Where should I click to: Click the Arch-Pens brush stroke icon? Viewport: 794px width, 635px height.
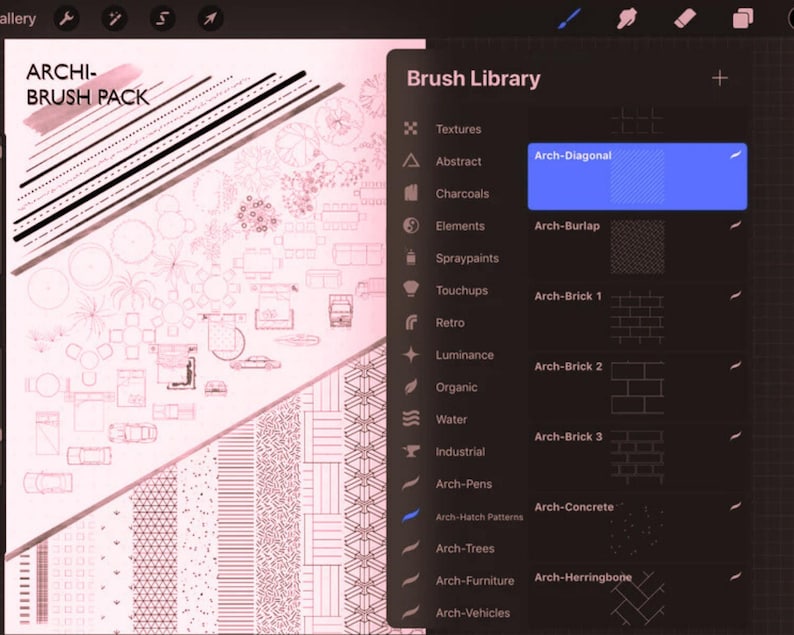(x=411, y=484)
